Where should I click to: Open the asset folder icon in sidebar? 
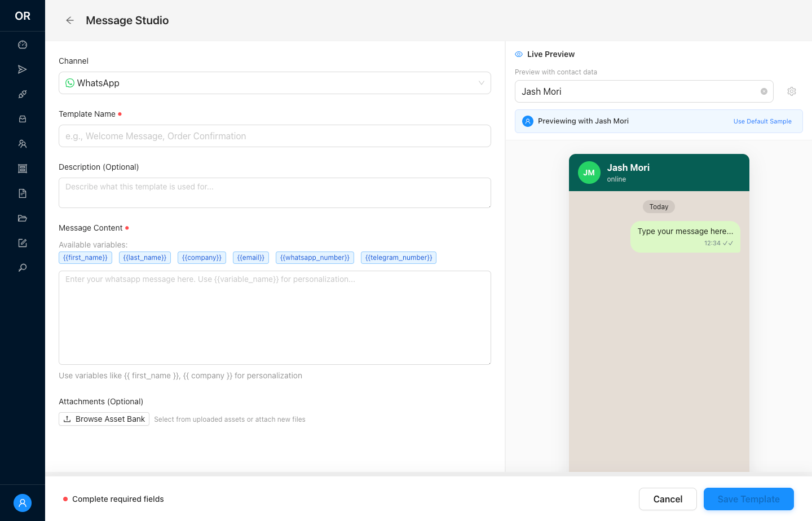click(x=23, y=218)
